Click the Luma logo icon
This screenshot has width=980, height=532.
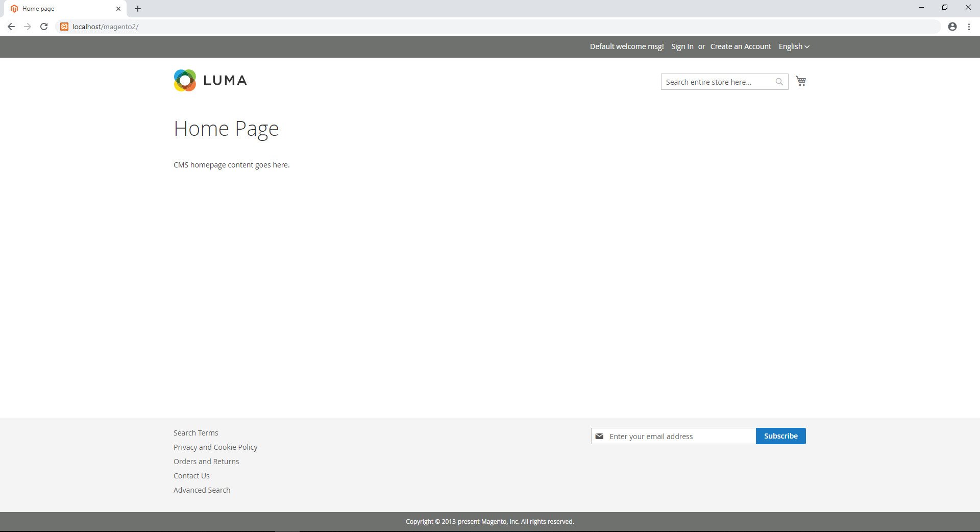coord(185,81)
